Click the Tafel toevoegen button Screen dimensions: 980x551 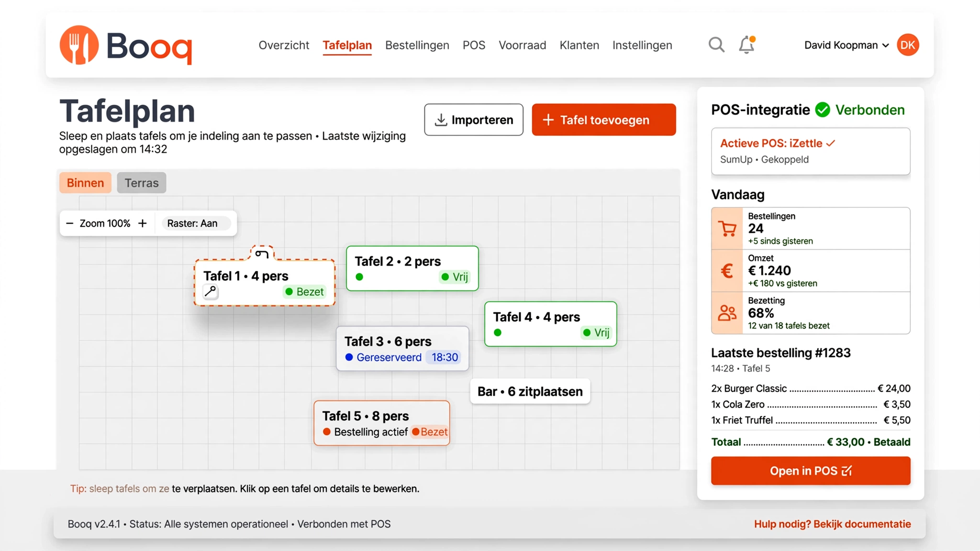(x=604, y=120)
